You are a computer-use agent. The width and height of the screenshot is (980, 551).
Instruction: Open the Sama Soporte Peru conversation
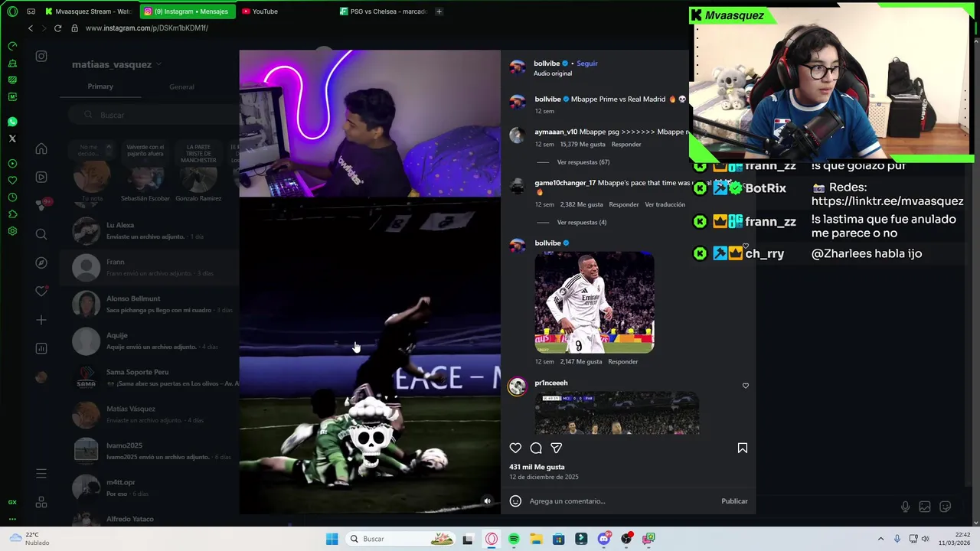coord(149,377)
